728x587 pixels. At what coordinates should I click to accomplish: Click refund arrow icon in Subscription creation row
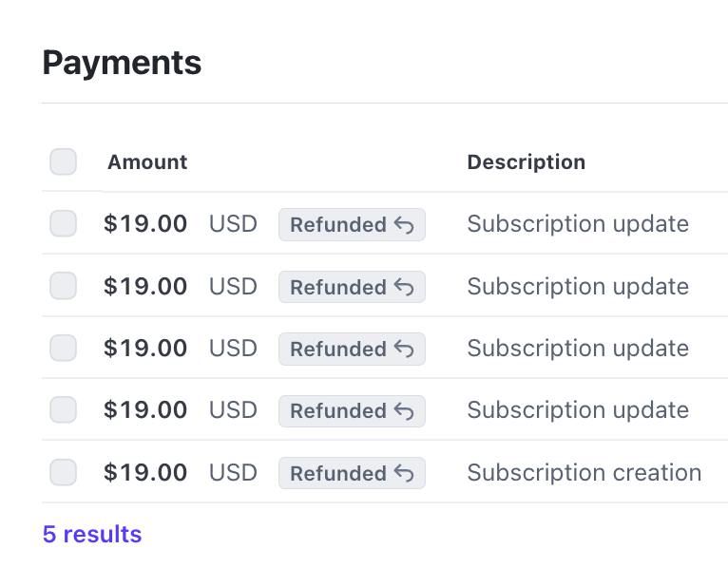coord(404,473)
